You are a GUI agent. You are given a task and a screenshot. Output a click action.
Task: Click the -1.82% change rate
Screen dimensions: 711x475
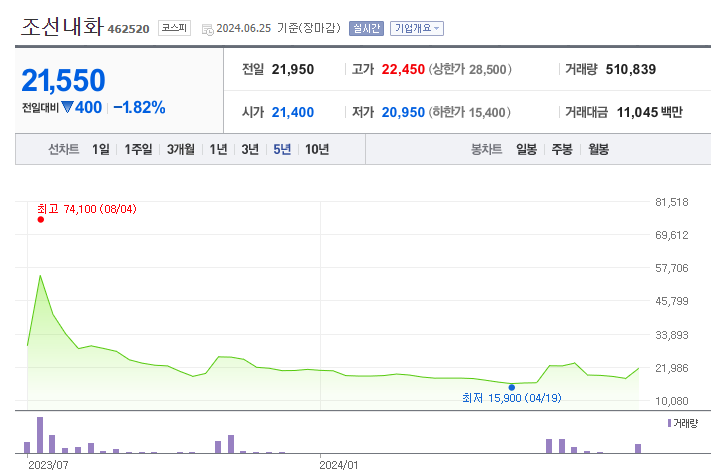tap(139, 107)
